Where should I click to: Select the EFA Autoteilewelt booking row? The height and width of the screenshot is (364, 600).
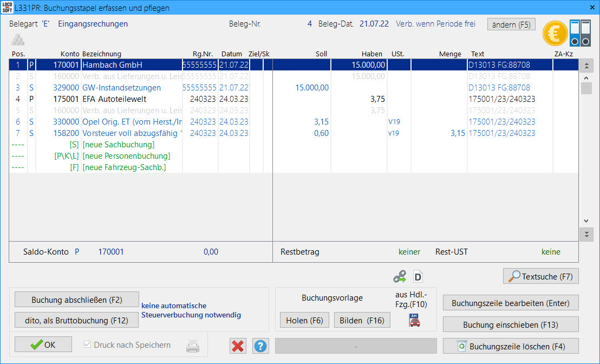[x=114, y=99]
